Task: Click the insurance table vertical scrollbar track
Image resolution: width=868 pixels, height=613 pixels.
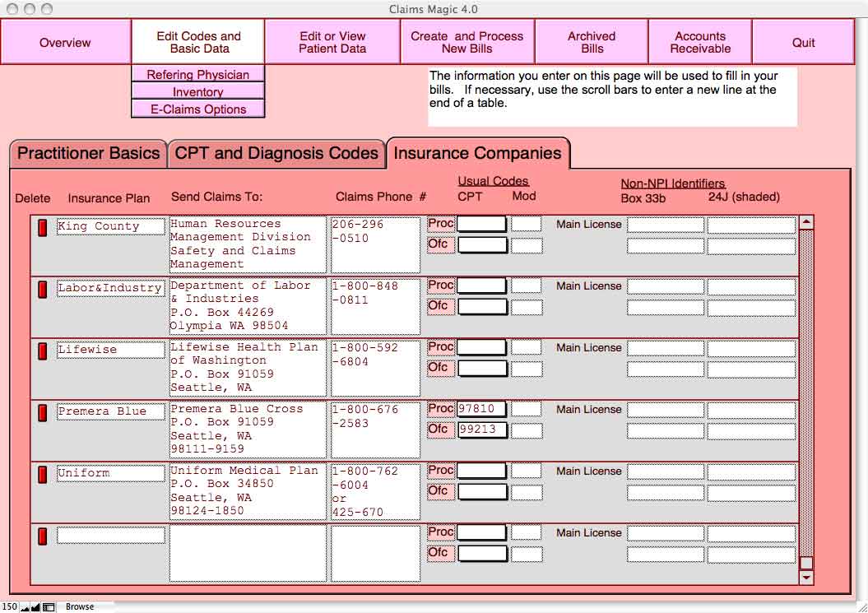Action: 806,393
